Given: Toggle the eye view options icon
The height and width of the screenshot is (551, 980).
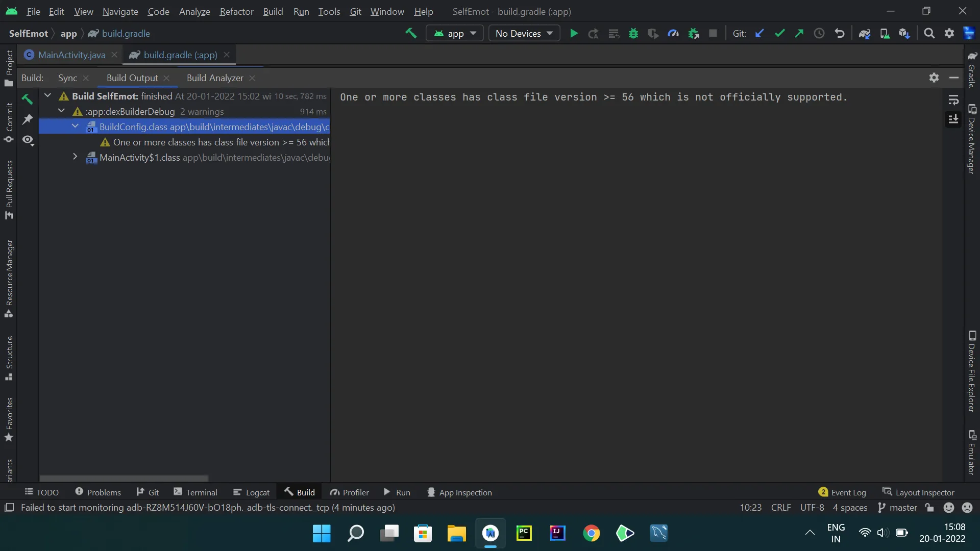Looking at the screenshot, I should pos(28,140).
